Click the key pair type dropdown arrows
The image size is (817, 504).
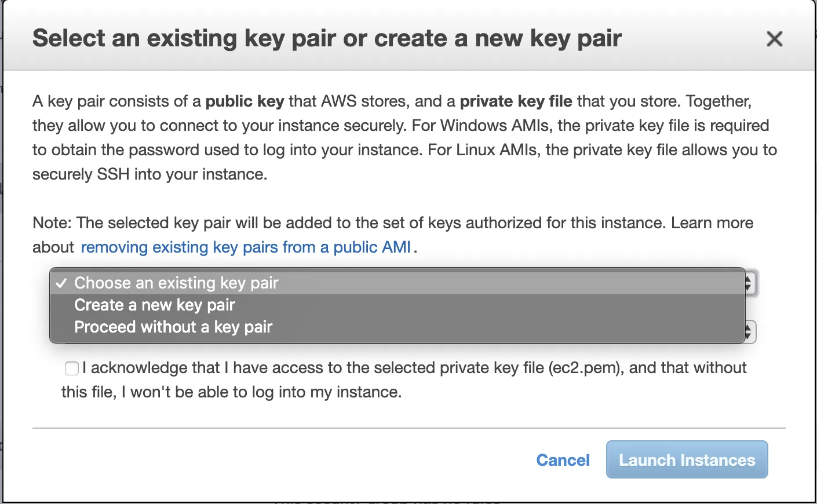point(749,283)
